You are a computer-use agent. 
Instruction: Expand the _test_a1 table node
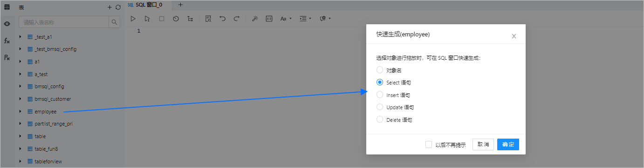20,36
